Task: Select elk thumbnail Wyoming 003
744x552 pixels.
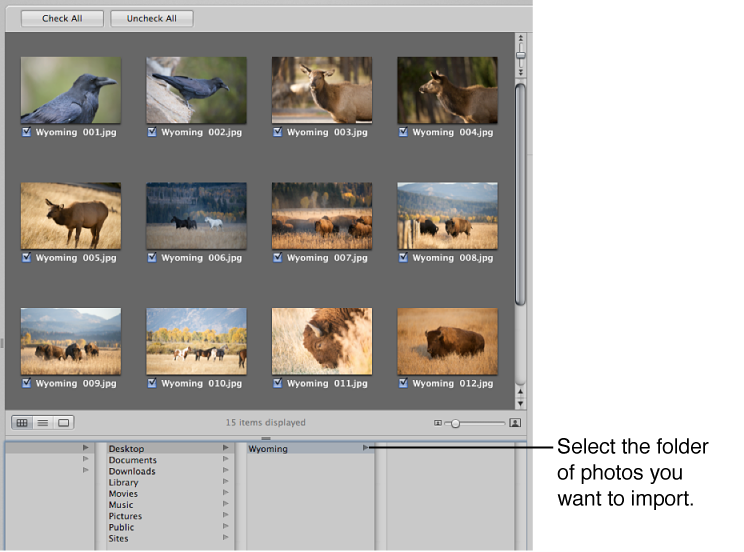Action: [322, 90]
